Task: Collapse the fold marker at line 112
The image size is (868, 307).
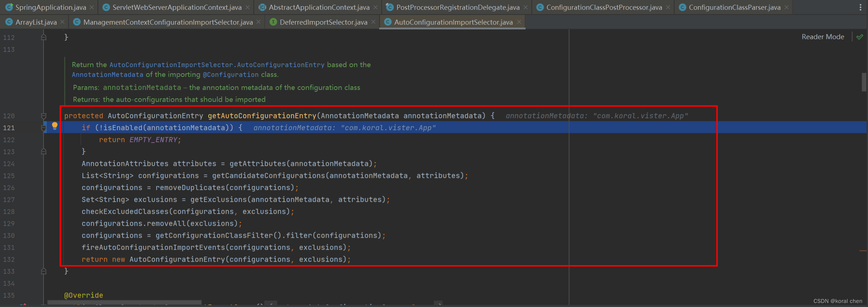Action: pos(43,37)
